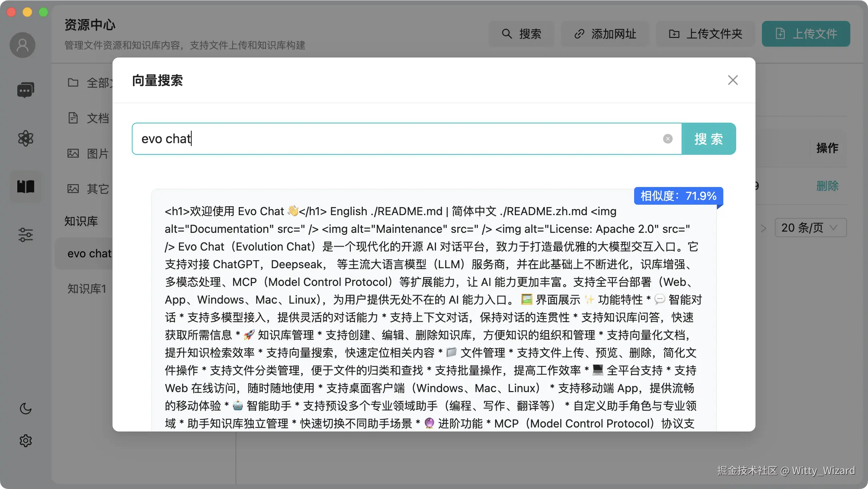
Task: Expand the 20 条/页 page size dropdown
Action: click(810, 228)
